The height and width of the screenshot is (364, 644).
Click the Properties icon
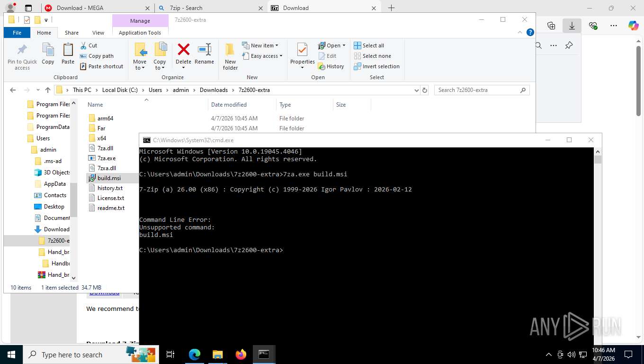tap(302, 49)
